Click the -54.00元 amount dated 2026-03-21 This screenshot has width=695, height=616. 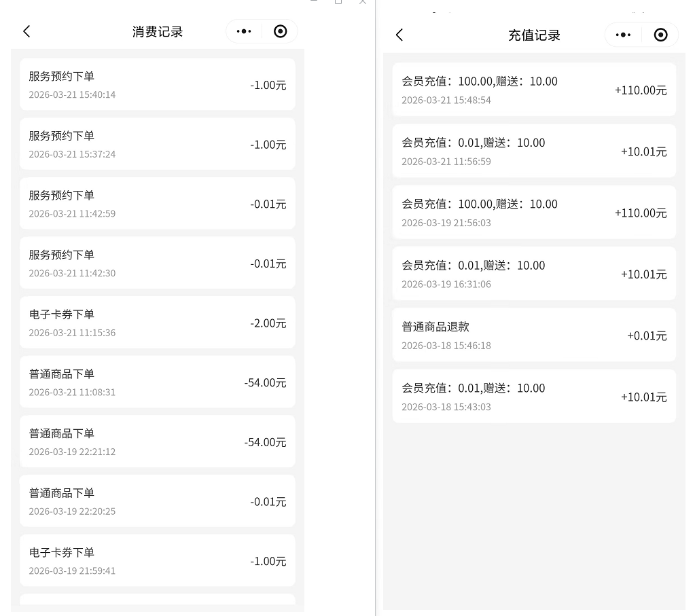point(266,382)
